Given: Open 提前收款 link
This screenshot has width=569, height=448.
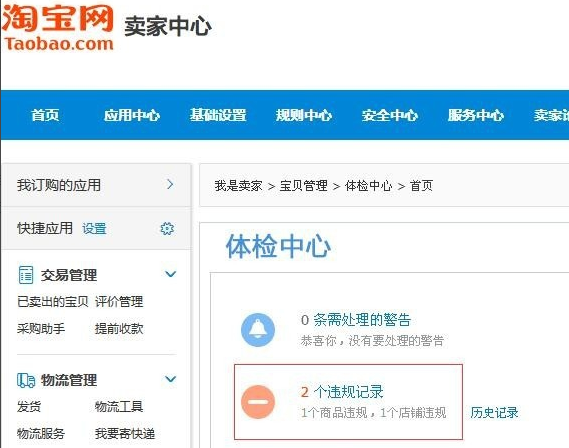Looking at the screenshot, I should click(119, 329).
